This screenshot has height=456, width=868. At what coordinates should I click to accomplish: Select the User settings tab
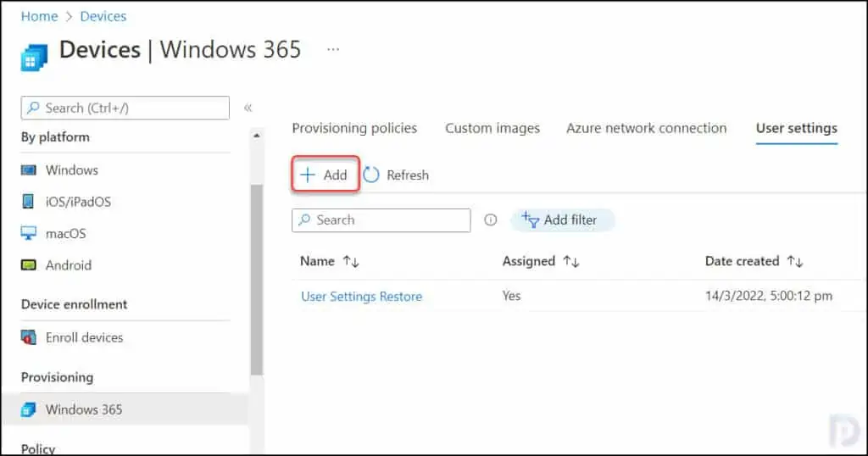point(797,128)
